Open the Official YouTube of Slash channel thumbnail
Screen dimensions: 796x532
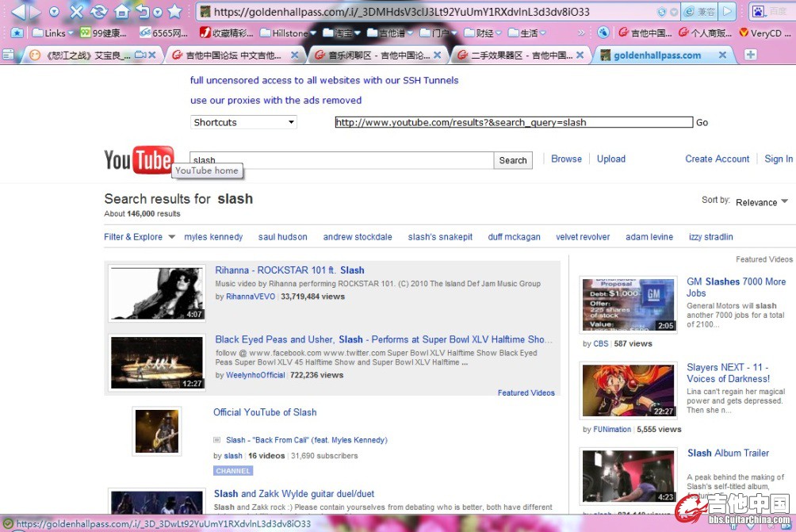tap(157, 431)
